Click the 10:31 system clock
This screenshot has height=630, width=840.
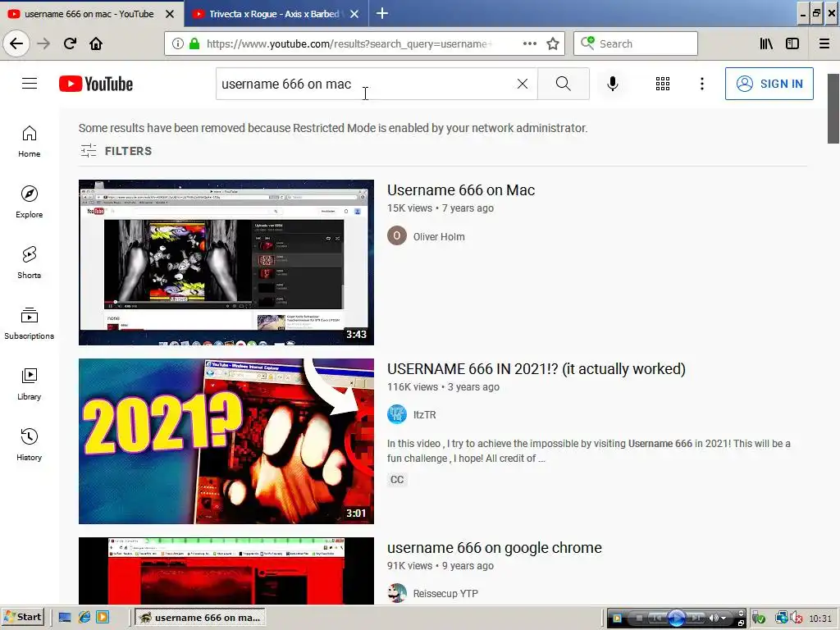click(820, 619)
